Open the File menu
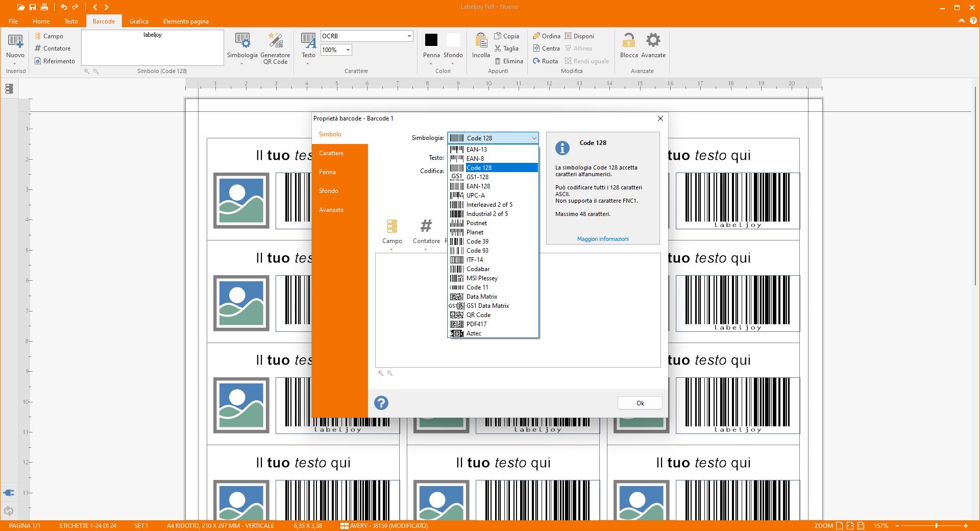The height and width of the screenshot is (531, 980). [x=13, y=21]
